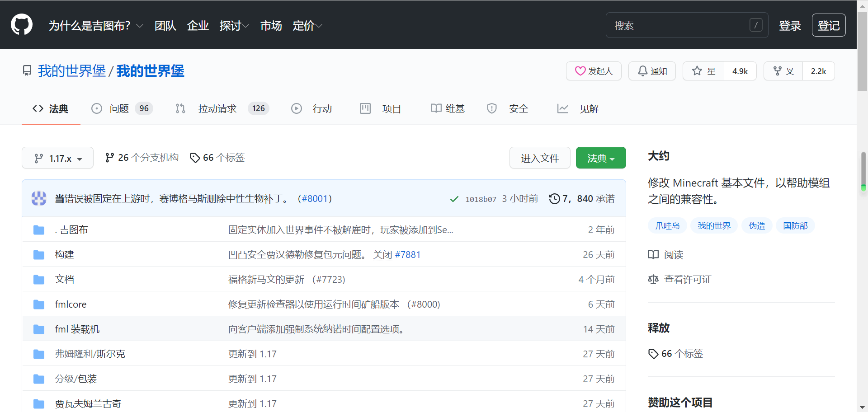Click the repository icon beside 我的世界堡
The image size is (868, 412).
click(x=27, y=71)
